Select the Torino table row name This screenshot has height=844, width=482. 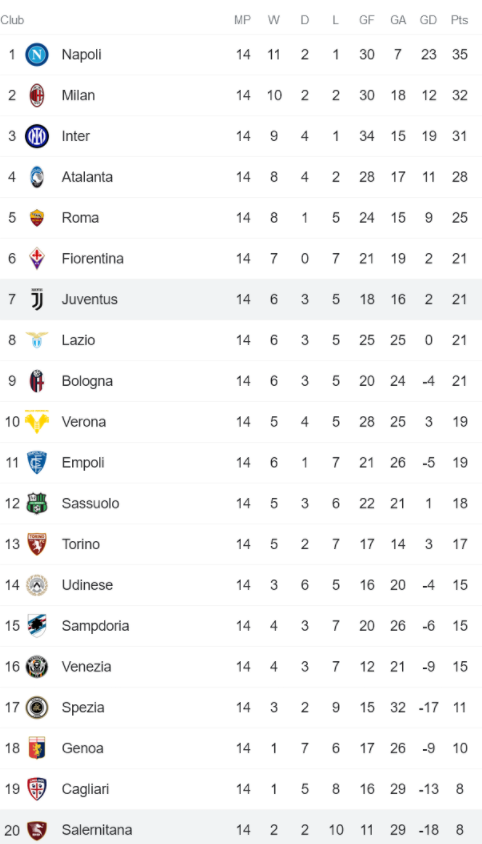point(81,544)
